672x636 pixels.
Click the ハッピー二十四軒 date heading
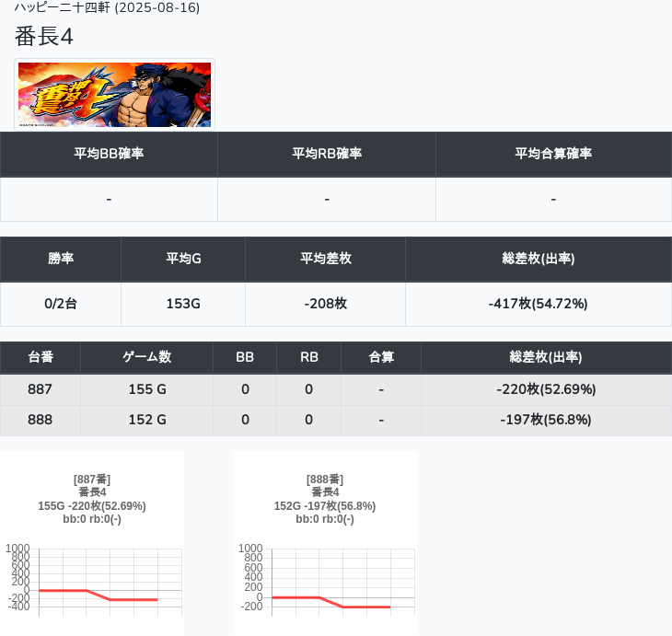coord(107,7)
